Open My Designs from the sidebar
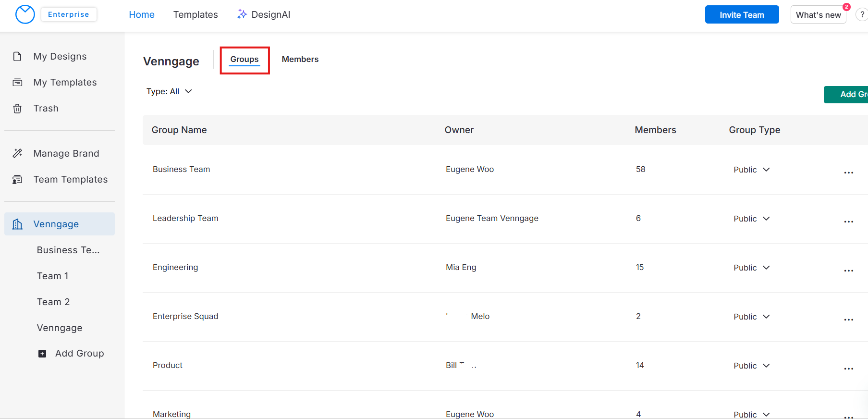This screenshot has height=419, width=868. click(60, 56)
